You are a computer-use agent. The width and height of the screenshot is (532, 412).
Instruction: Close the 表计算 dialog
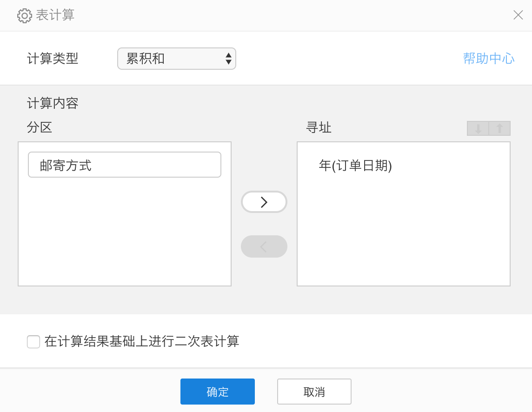(518, 15)
